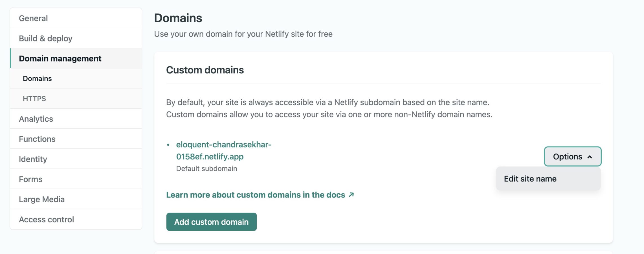The image size is (644, 254).
Task: Open the HTTPS sub-item
Action: point(34,98)
